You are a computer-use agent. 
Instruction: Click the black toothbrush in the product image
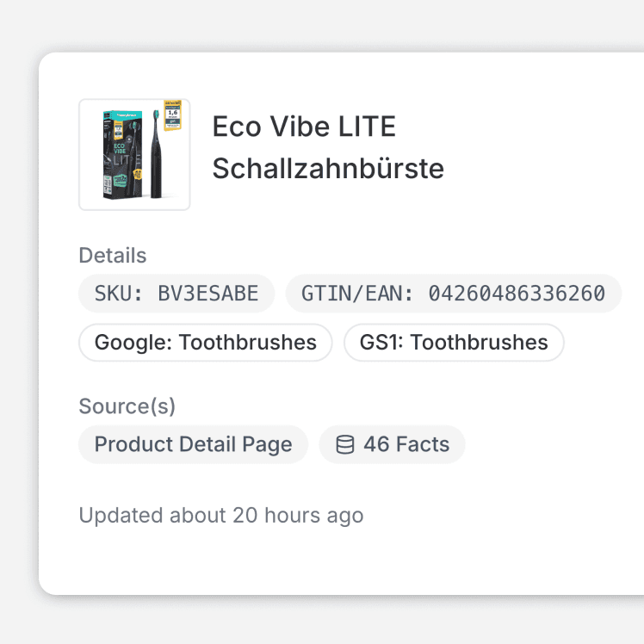pyautogui.click(x=156, y=154)
